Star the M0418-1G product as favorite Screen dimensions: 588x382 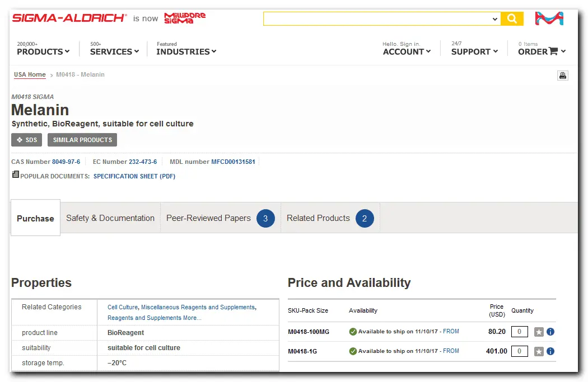(539, 352)
